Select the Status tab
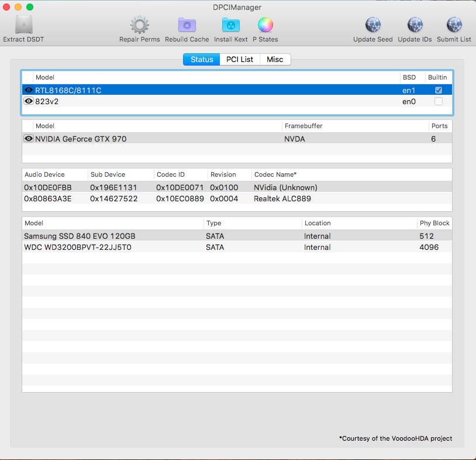476x460 pixels. [x=202, y=60]
